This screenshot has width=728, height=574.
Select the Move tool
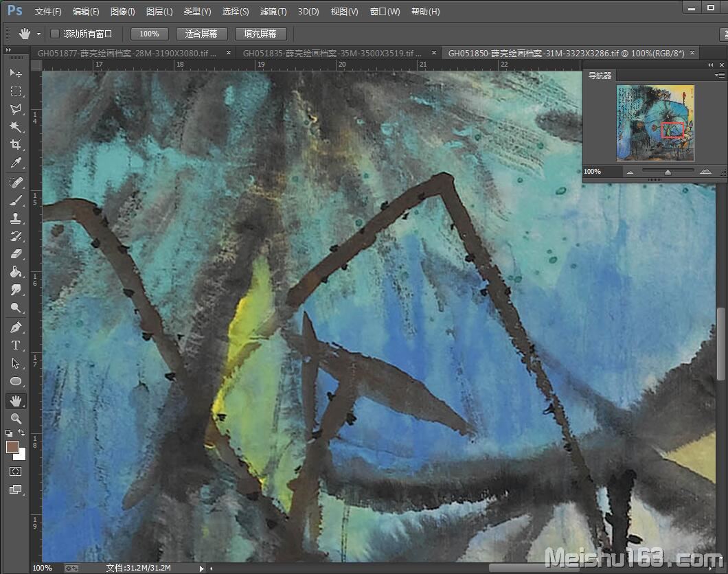click(16, 73)
